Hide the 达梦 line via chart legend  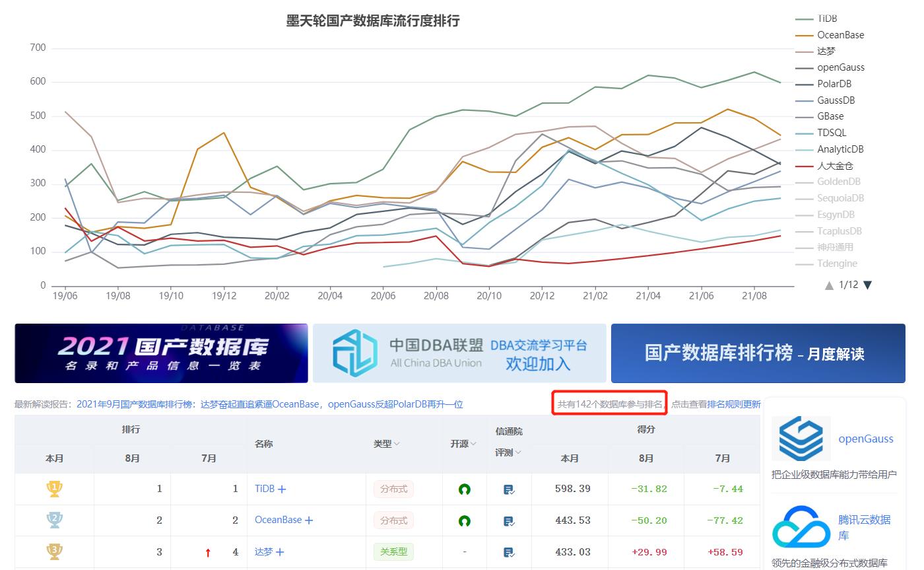tap(815, 51)
